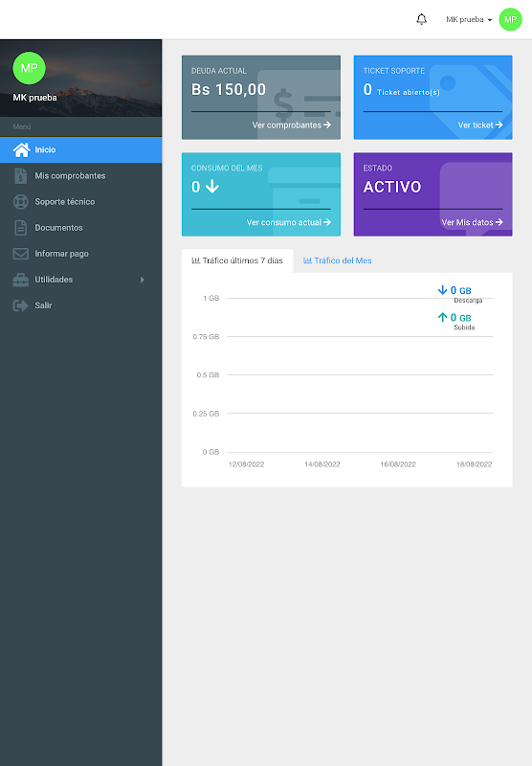Open the notifications bell icon
The height and width of the screenshot is (766, 532).
pos(422,19)
